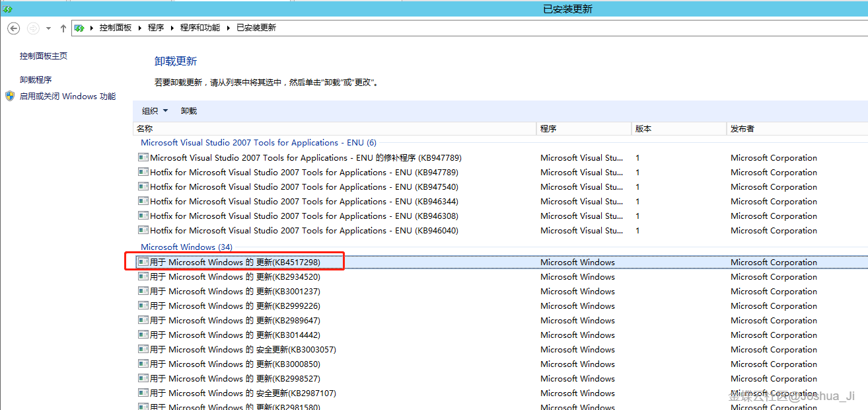Select Hotfix (KB947540) name text
Screen dimensions: 868x410
(x=304, y=187)
